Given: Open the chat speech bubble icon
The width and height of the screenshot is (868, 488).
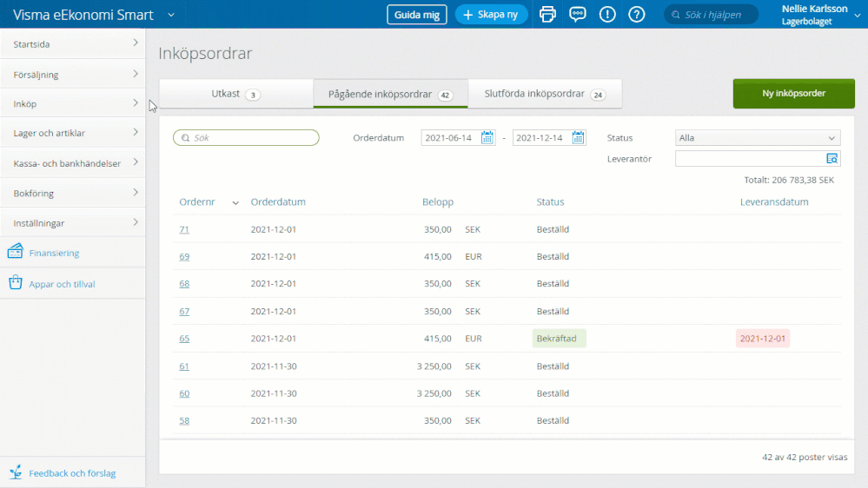Looking at the screenshot, I should point(578,15).
